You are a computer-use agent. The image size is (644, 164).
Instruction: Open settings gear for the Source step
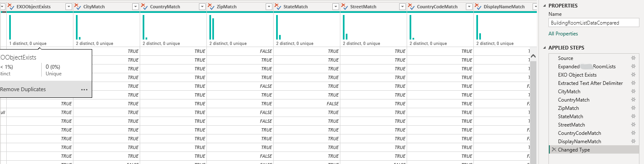point(633,58)
